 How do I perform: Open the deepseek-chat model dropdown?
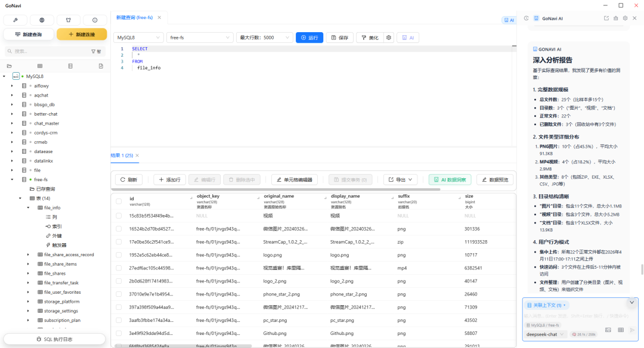coord(545,334)
